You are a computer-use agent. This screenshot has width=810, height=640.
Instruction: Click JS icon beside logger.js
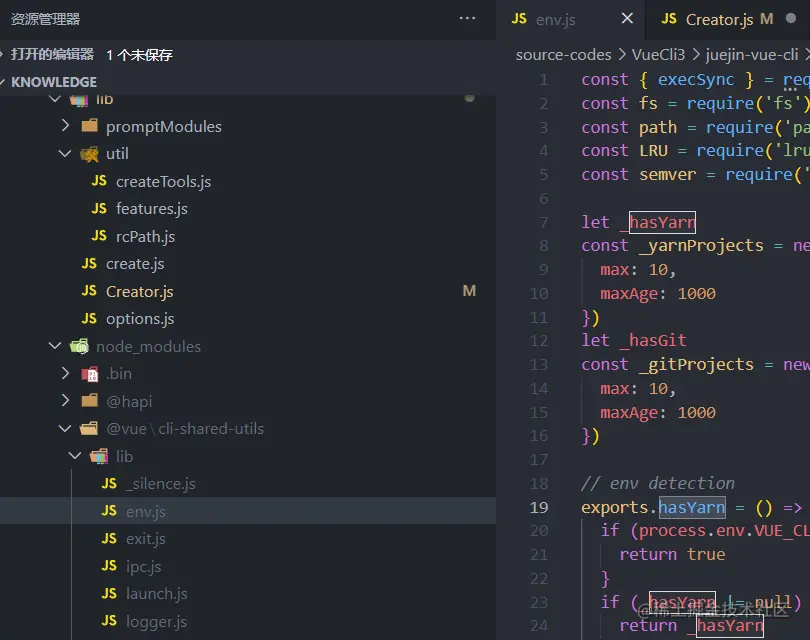coord(109,620)
